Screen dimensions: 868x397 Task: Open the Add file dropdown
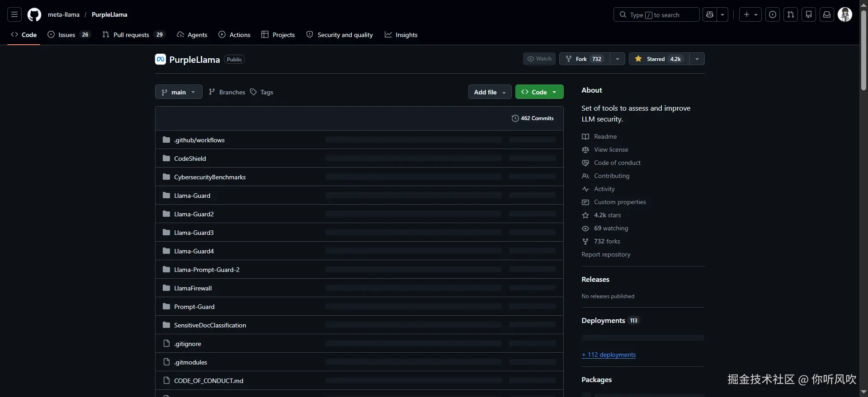coord(490,92)
